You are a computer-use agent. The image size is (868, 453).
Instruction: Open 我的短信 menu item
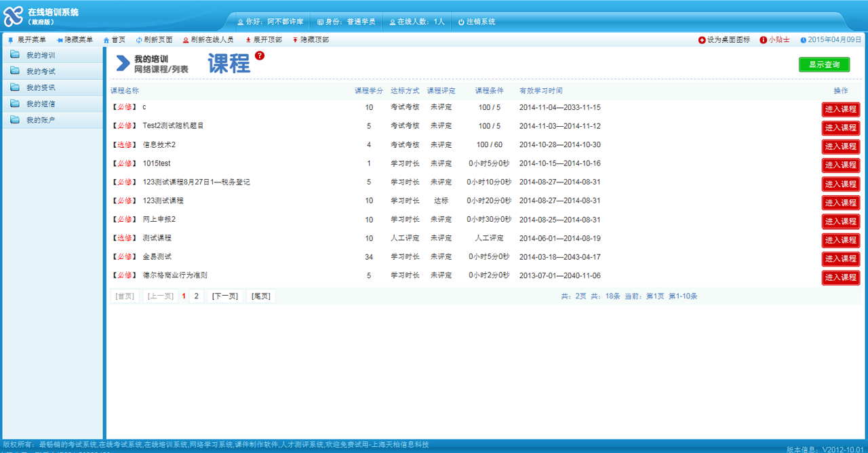(x=41, y=104)
